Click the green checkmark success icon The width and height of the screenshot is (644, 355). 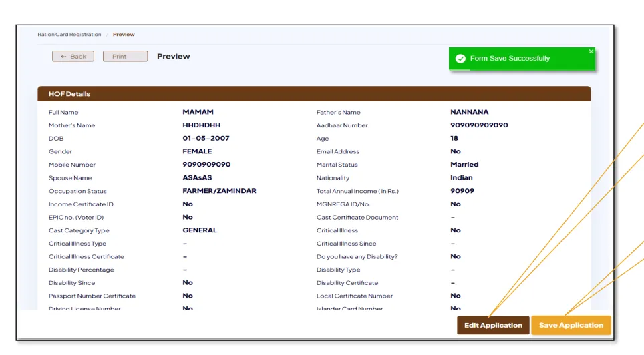pos(460,59)
